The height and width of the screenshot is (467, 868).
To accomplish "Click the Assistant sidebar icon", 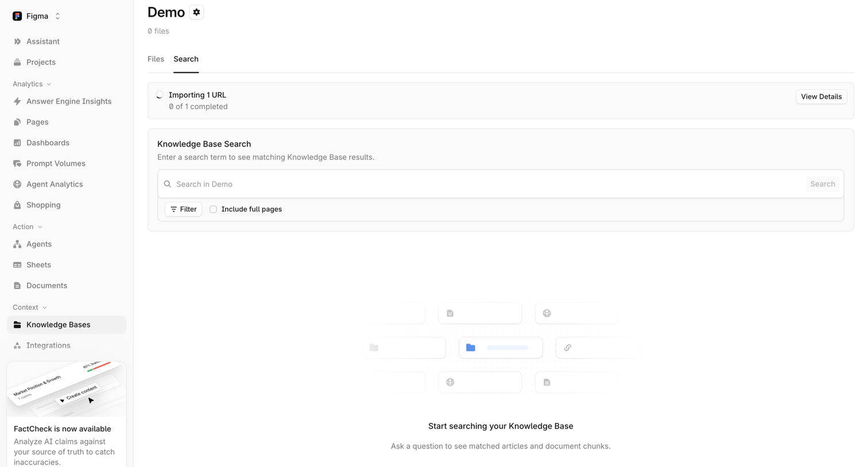I will point(17,41).
